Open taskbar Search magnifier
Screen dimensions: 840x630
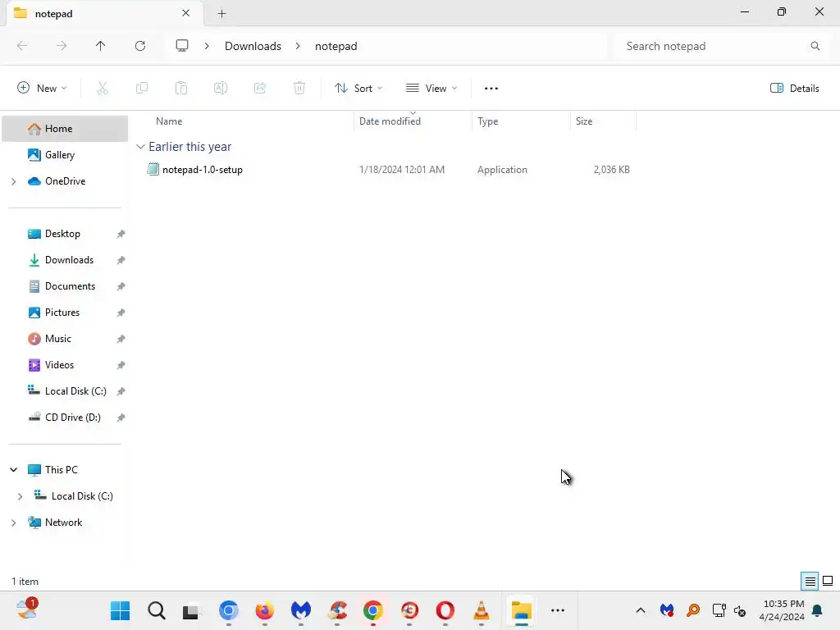pos(157,610)
